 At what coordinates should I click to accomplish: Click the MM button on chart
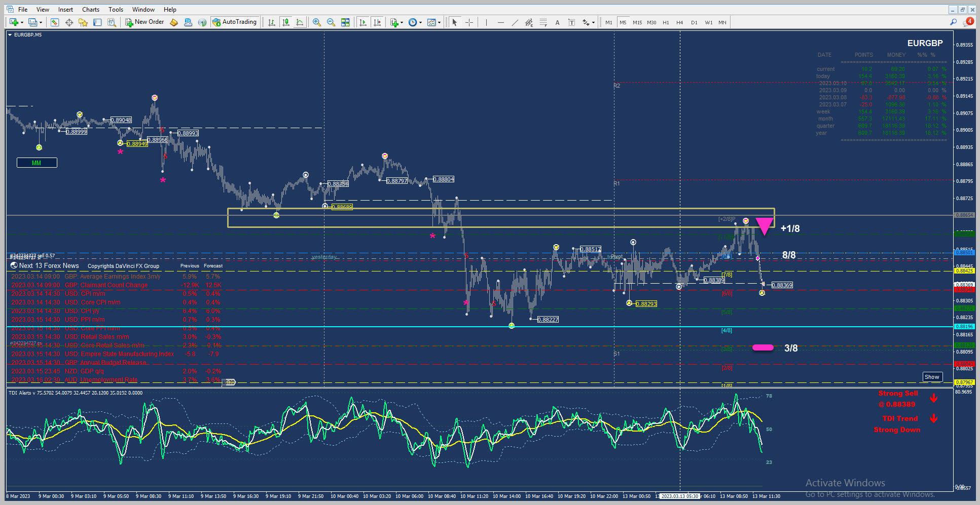coord(37,163)
